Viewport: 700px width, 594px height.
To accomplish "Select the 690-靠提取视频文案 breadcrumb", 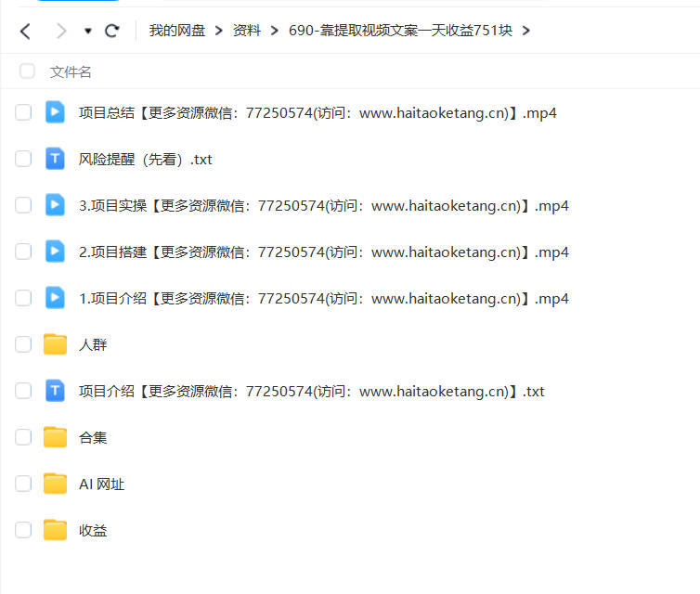I will click(x=400, y=31).
